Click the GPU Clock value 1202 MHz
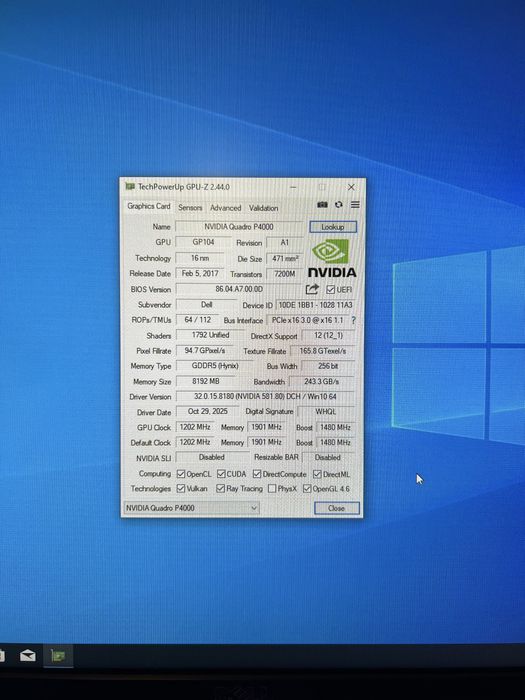This screenshot has height=700, width=525. [195, 427]
